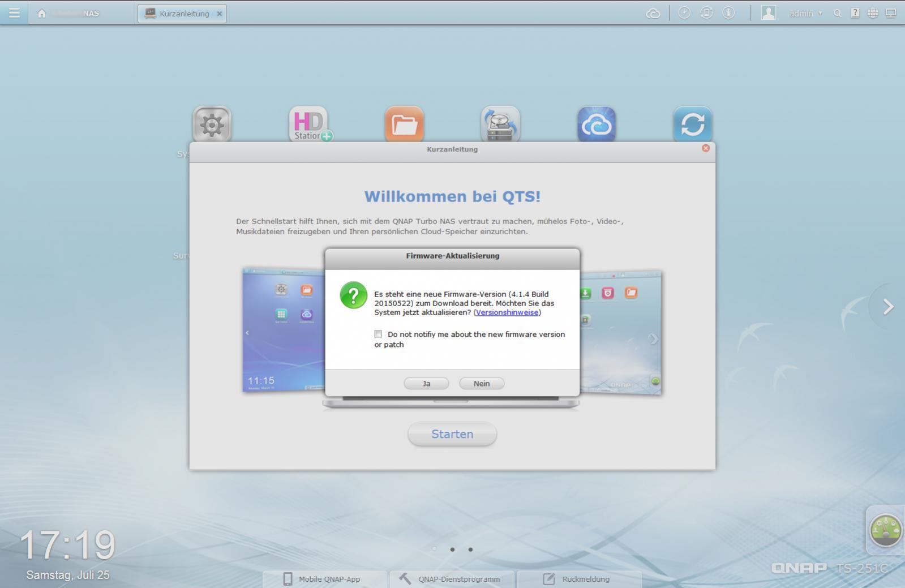This screenshot has width=905, height=588.
Task: Select the first desktop page dot
Action: point(434,549)
